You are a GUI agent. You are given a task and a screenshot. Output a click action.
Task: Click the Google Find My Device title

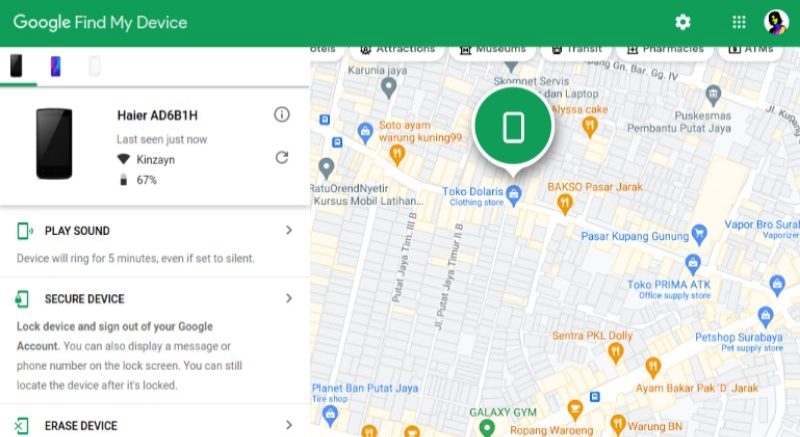pyautogui.click(x=101, y=22)
